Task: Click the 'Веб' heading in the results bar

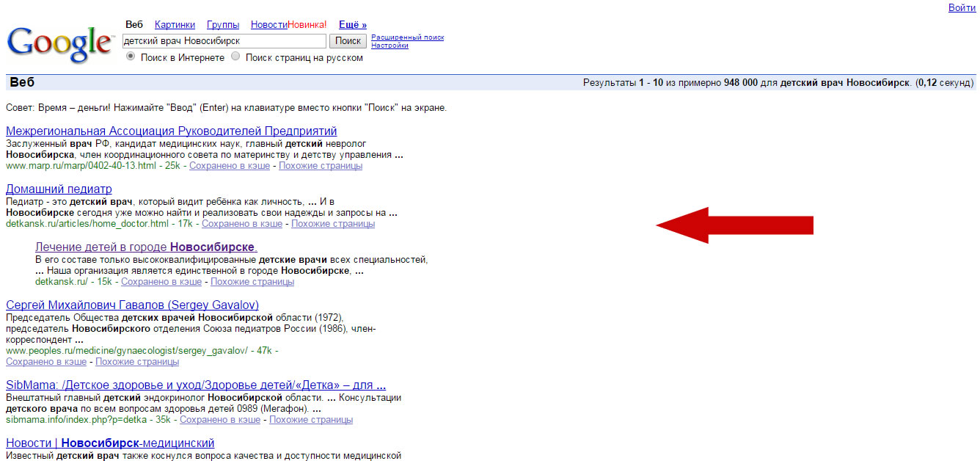Action: [22, 83]
